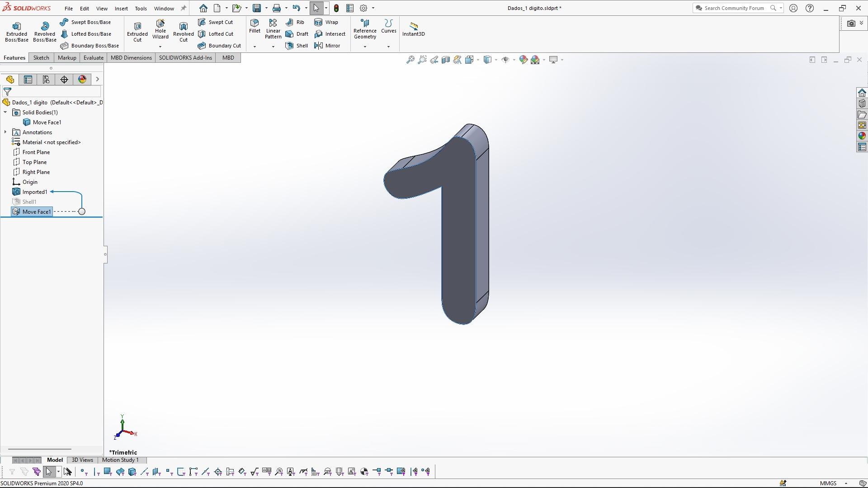Select the Fillet tool
The height and width of the screenshot is (488, 868).
pyautogui.click(x=255, y=26)
